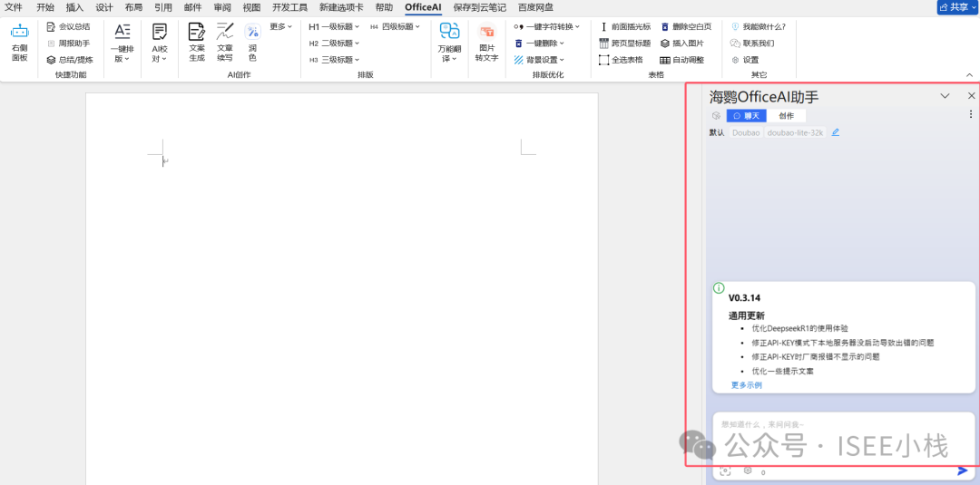Click the doubao-lite-32k model tag
The width and height of the screenshot is (980, 485).
[x=795, y=132]
